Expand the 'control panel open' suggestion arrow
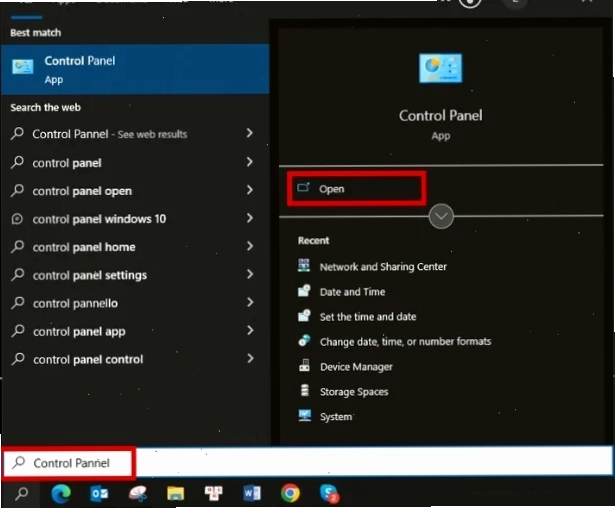This screenshot has height=509, width=615. (250, 190)
